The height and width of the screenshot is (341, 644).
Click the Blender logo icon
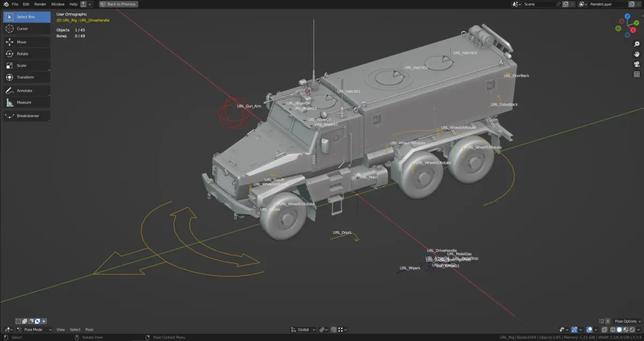click(x=6, y=4)
